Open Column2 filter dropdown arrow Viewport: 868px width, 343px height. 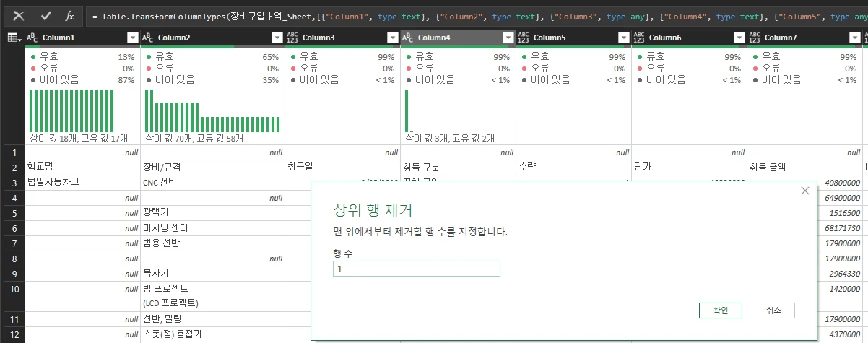(277, 38)
